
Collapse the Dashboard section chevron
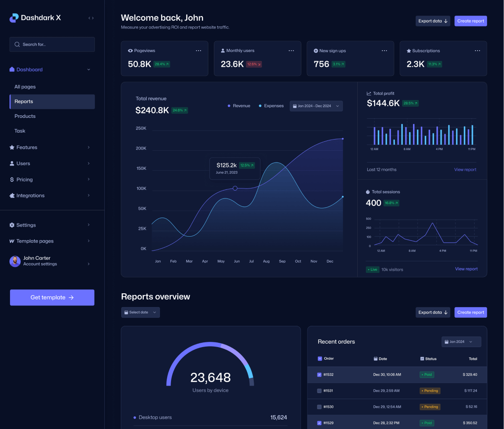pos(88,69)
